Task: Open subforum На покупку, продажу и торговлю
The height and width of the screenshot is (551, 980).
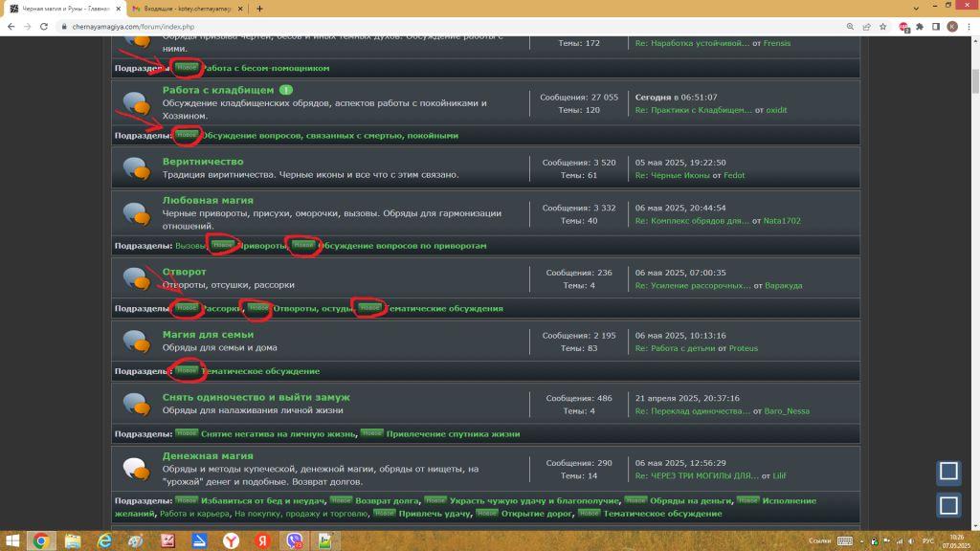Action: (x=301, y=513)
